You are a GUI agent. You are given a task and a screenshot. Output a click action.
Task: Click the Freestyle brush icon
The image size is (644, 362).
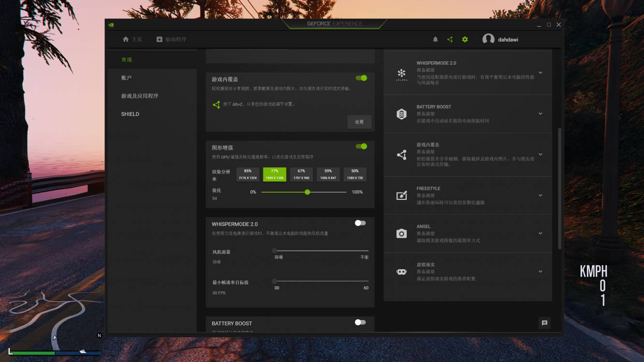coord(401,195)
